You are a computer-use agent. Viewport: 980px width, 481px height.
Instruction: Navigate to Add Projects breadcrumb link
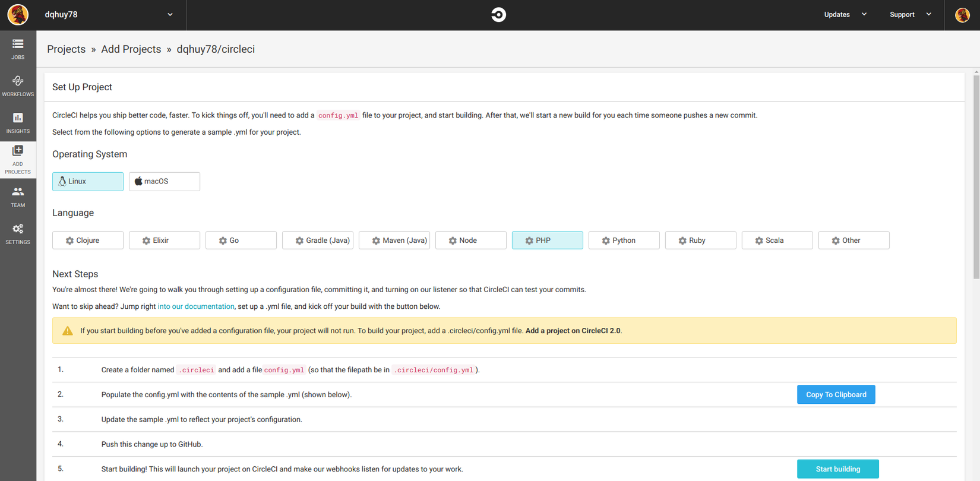click(131, 49)
